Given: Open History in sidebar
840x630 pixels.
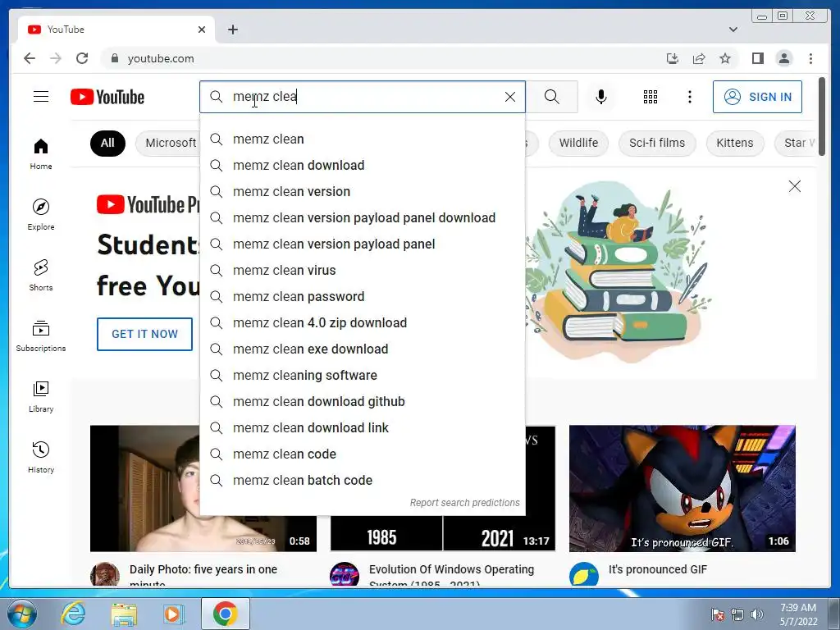Looking at the screenshot, I should [41, 457].
